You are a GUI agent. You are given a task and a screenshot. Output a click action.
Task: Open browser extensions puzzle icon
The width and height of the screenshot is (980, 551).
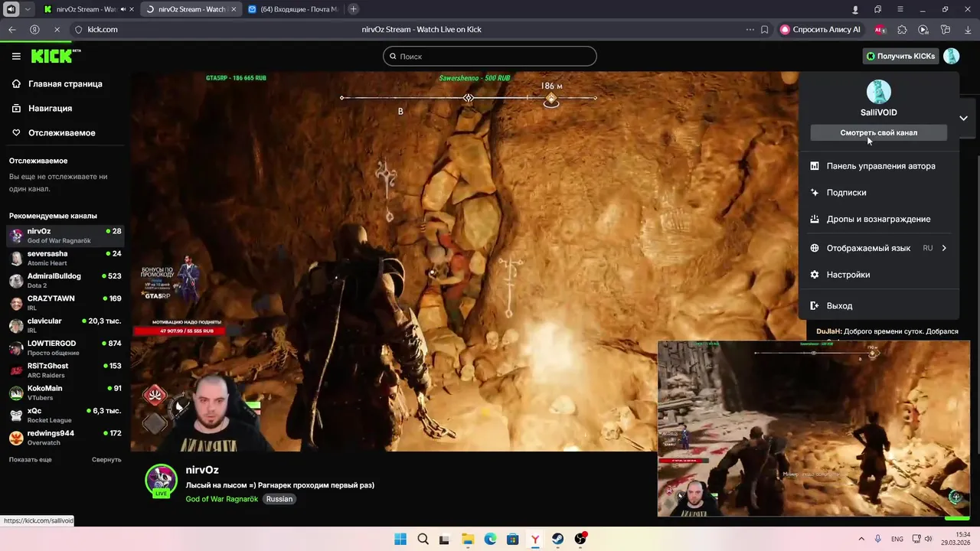tap(902, 29)
